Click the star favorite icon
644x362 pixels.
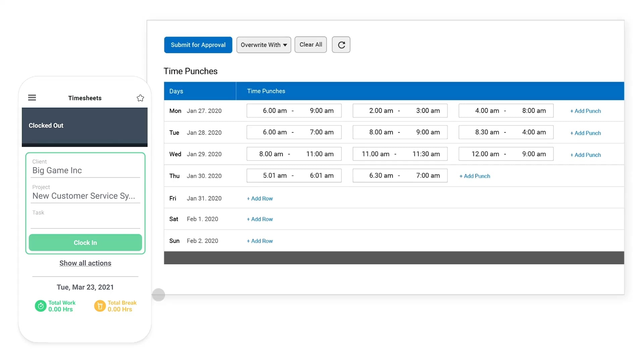pos(140,98)
